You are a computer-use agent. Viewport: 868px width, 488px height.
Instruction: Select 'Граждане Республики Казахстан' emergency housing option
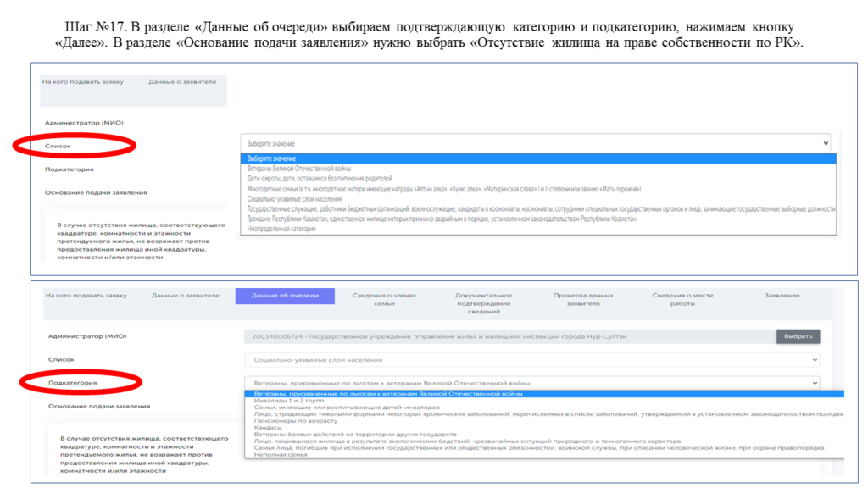click(441, 219)
